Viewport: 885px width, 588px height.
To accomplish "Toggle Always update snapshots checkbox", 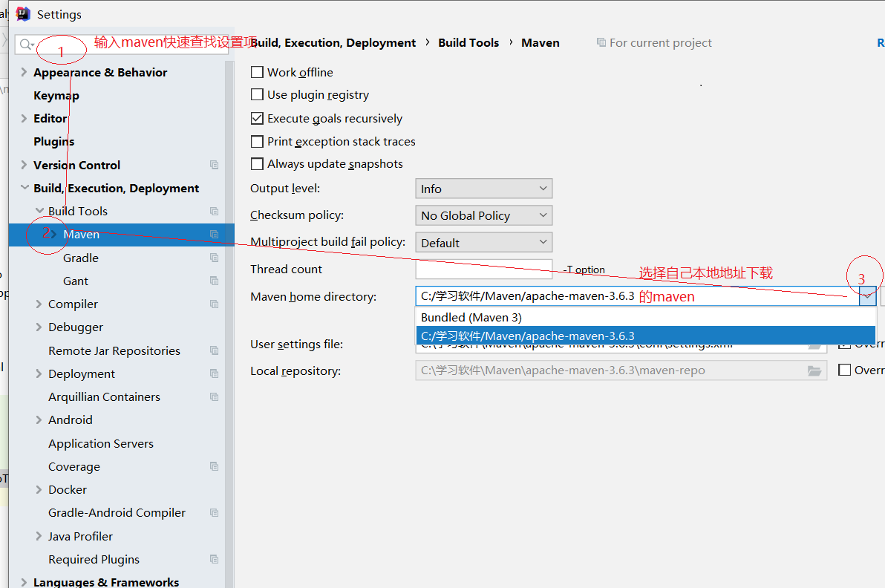I will 257,164.
